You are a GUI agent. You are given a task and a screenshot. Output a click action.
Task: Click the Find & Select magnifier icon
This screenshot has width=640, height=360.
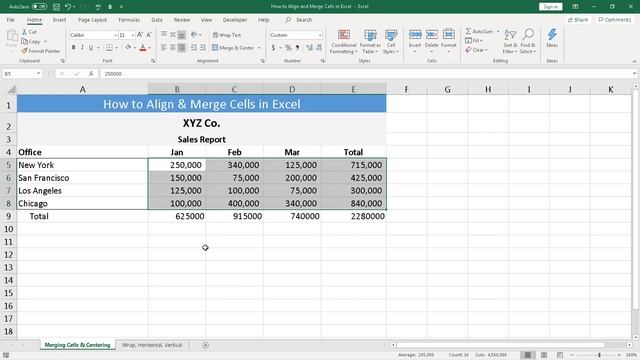point(528,35)
